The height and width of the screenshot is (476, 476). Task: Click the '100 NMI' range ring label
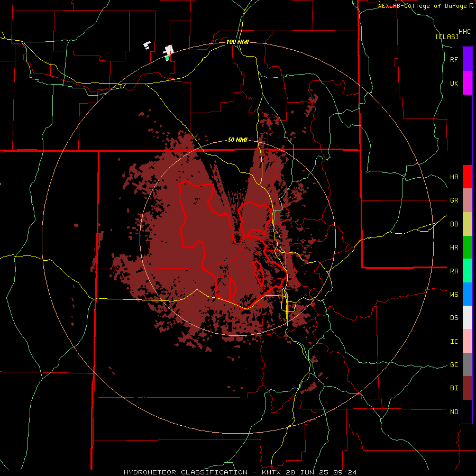[x=237, y=42]
